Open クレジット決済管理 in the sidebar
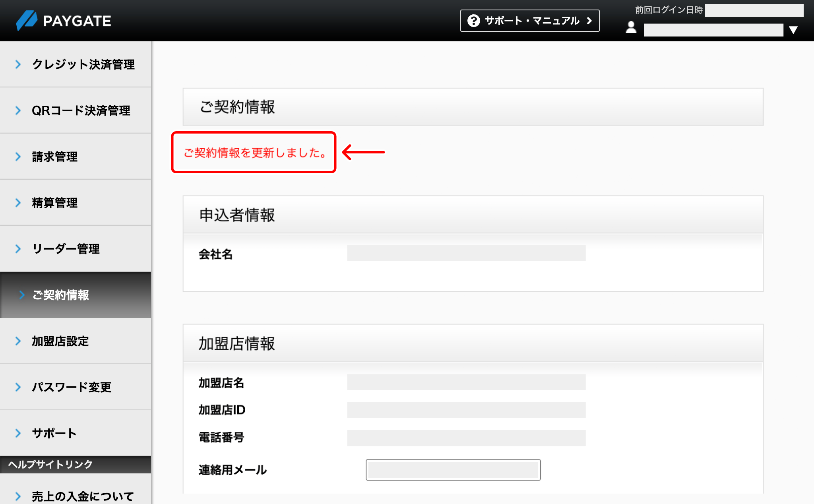The width and height of the screenshot is (814, 504). [x=76, y=64]
